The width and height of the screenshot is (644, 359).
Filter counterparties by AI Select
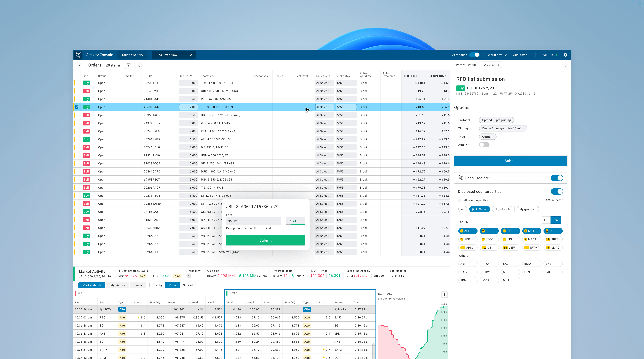pos(479,209)
